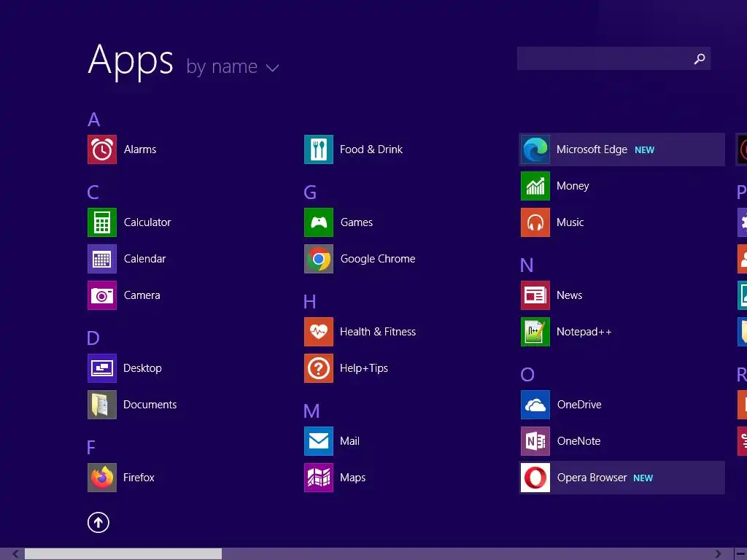Click the 'OneDrive' label text
The width and height of the screenshot is (747, 560).
coord(579,405)
